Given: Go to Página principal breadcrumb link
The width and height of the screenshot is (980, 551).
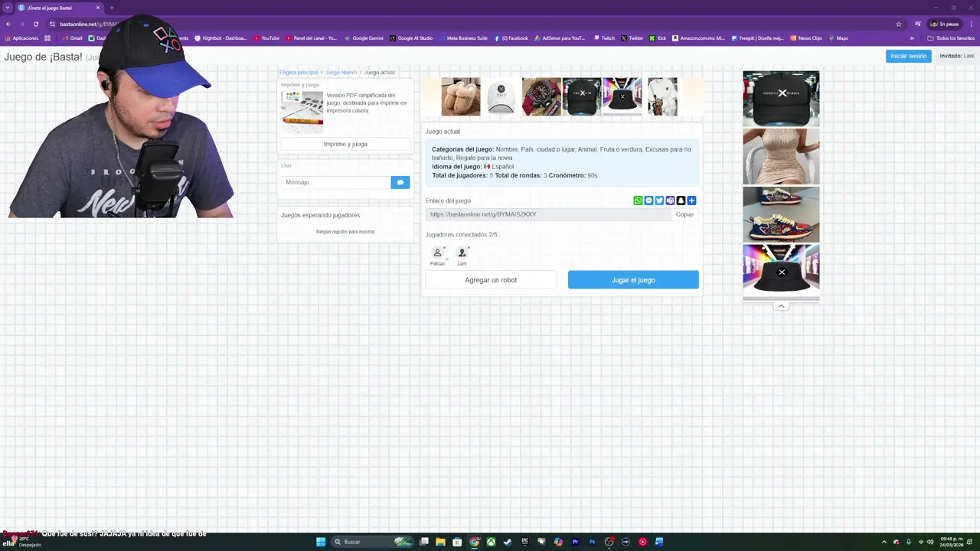Looking at the screenshot, I should pos(299,72).
